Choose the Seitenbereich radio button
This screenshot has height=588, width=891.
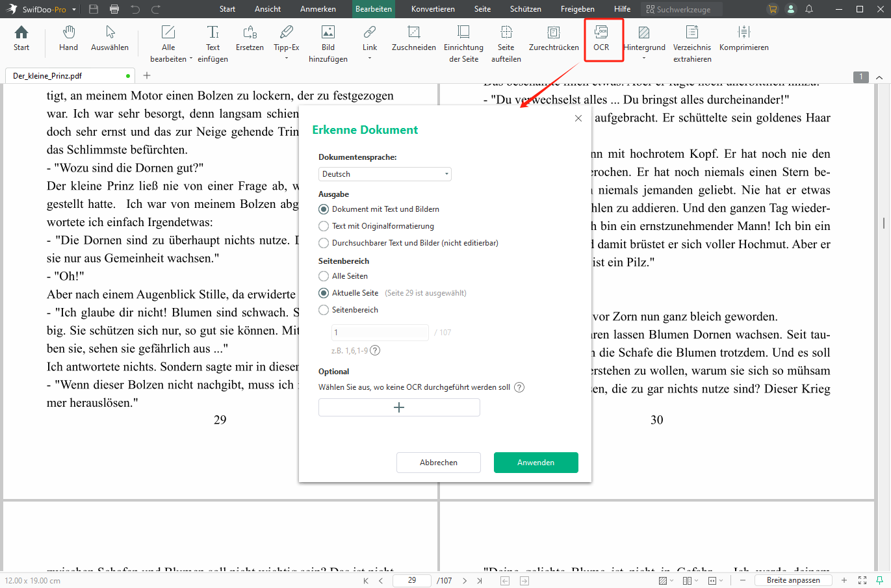click(324, 310)
